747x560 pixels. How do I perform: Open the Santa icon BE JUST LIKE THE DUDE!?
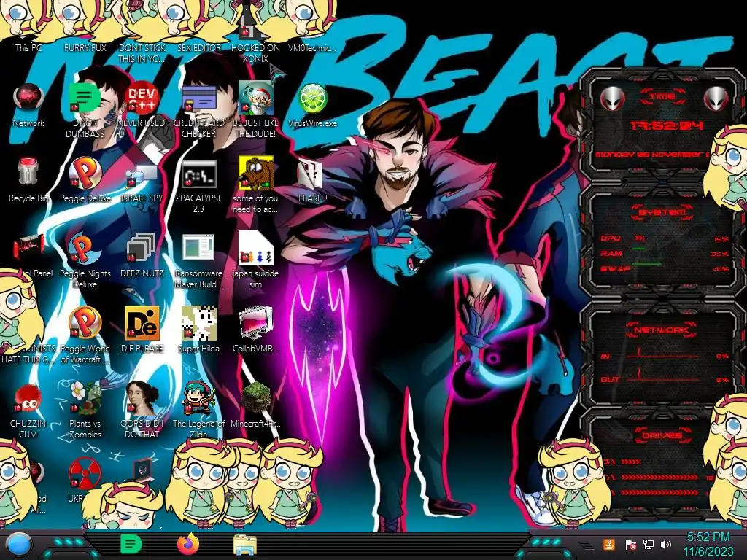point(255,98)
